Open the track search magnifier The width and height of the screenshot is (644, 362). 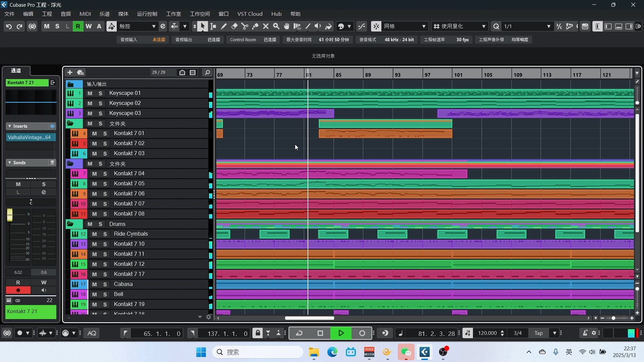tap(207, 72)
